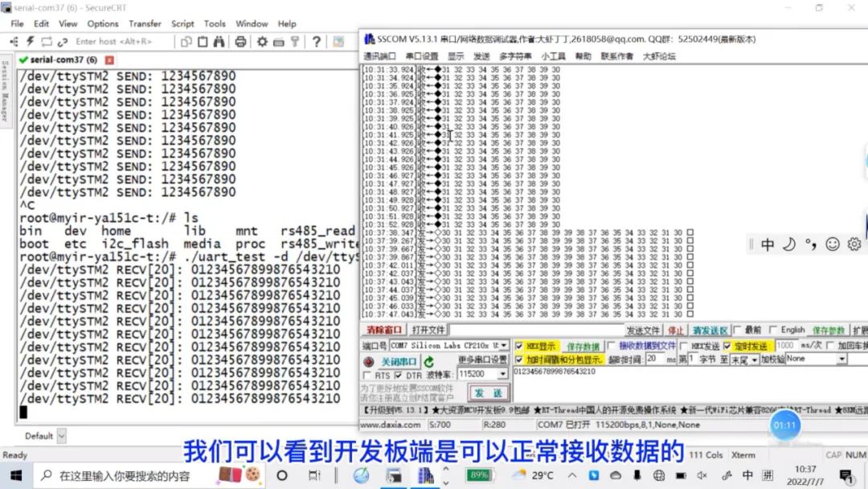The image size is (868, 489).
Task: Click the Cortana circle icon on taskbar
Action: coord(282,475)
